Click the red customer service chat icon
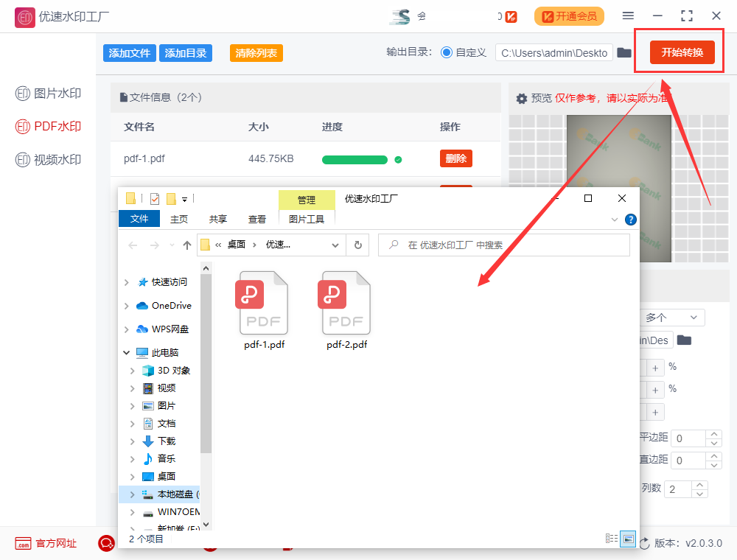The width and height of the screenshot is (737, 560). click(x=106, y=544)
